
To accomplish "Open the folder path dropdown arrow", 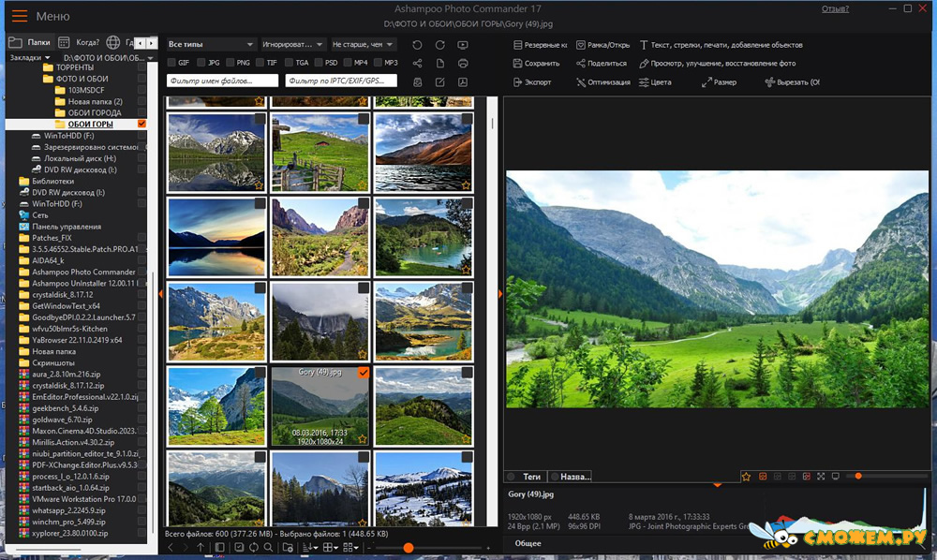I will 151,58.
